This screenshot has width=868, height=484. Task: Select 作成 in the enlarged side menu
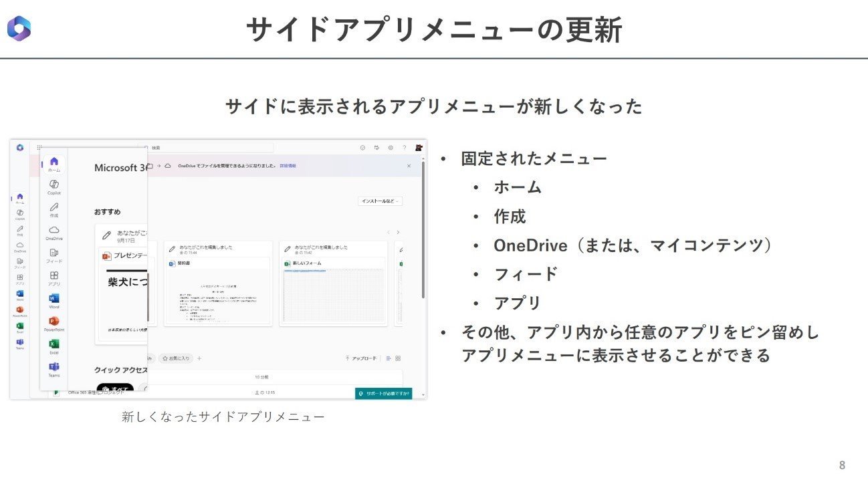(54, 210)
